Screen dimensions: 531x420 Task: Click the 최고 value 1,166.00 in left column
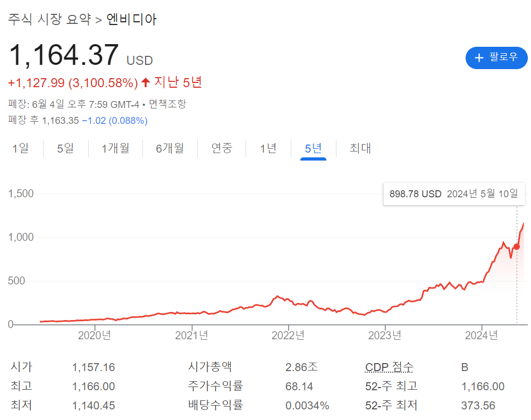[94, 387]
